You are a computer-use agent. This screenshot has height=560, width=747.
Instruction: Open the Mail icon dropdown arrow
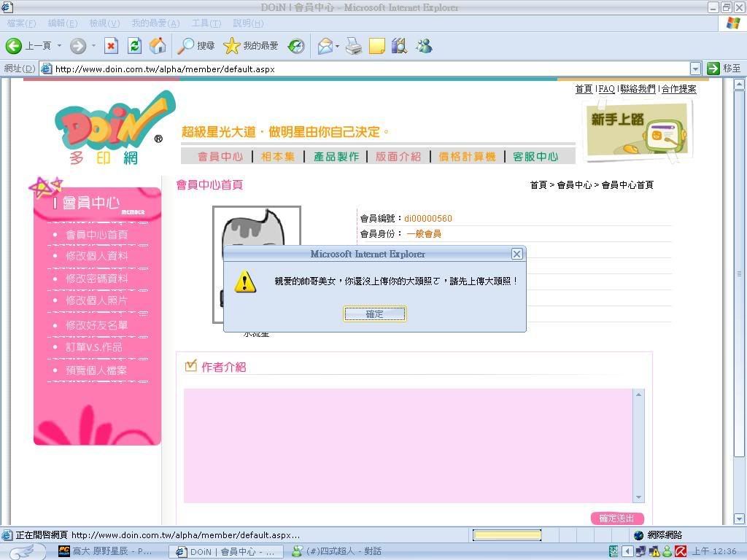point(337,47)
